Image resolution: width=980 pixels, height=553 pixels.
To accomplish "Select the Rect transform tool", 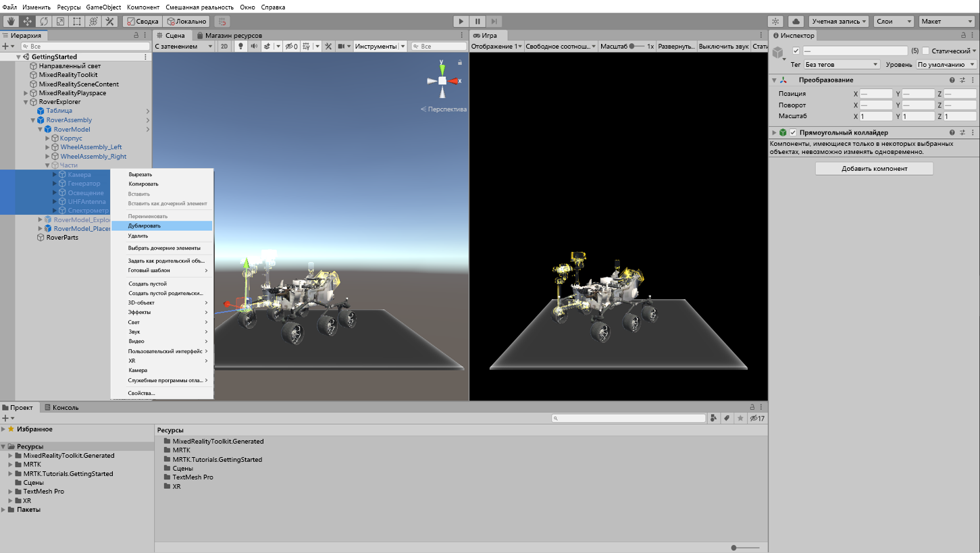I will point(77,22).
